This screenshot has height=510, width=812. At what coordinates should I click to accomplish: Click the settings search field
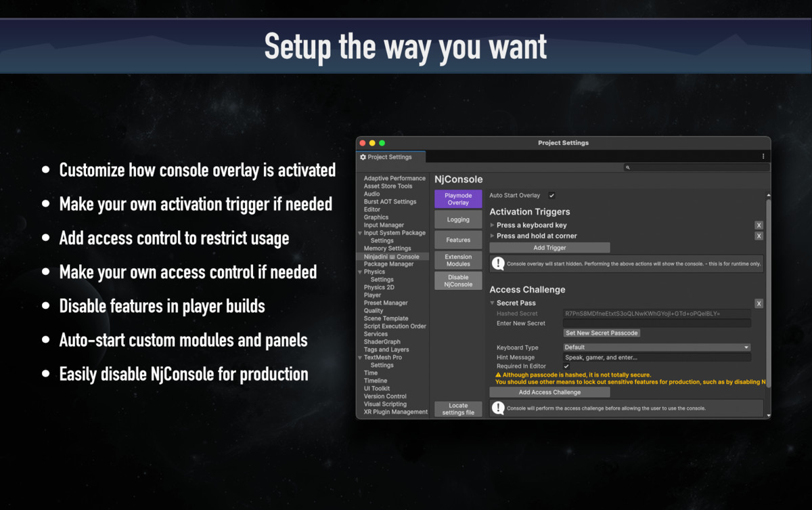coord(696,167)
